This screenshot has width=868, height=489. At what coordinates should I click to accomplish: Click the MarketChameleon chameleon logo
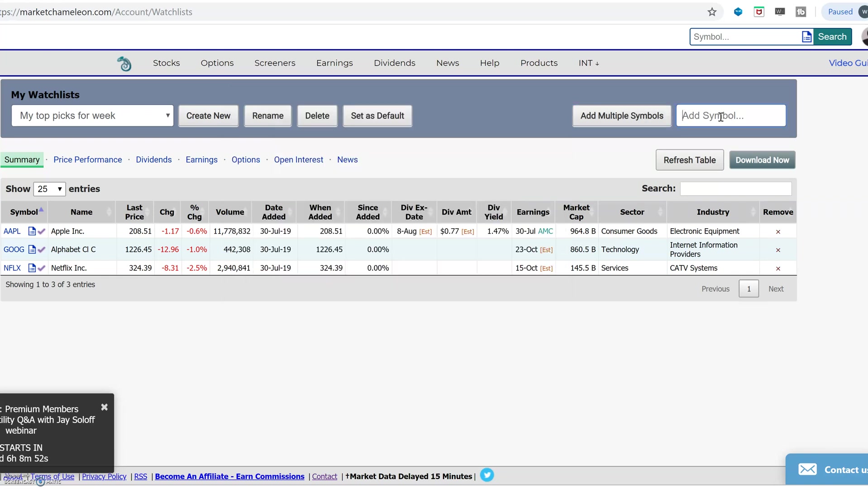tap(124, 63)
